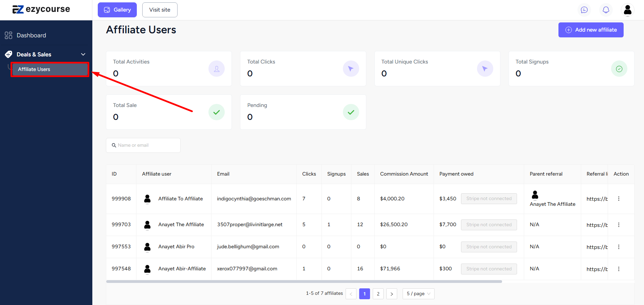
Task: Click previous page arrow
Action: click(351, 294)
